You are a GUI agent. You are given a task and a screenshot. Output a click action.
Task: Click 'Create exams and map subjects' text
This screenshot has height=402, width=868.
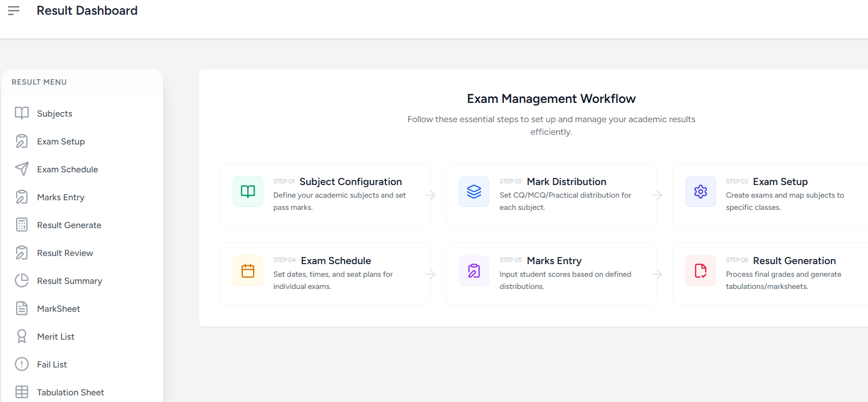click(785, 201)
